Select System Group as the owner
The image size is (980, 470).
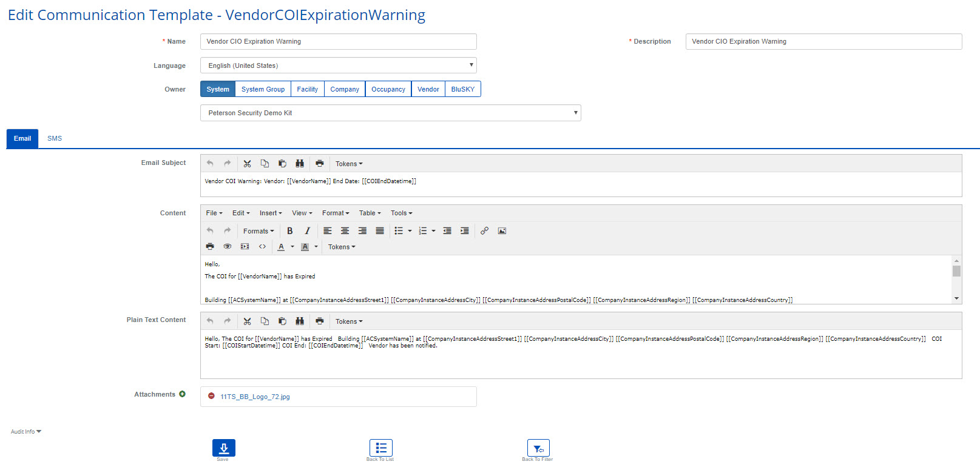coord(263,89)
